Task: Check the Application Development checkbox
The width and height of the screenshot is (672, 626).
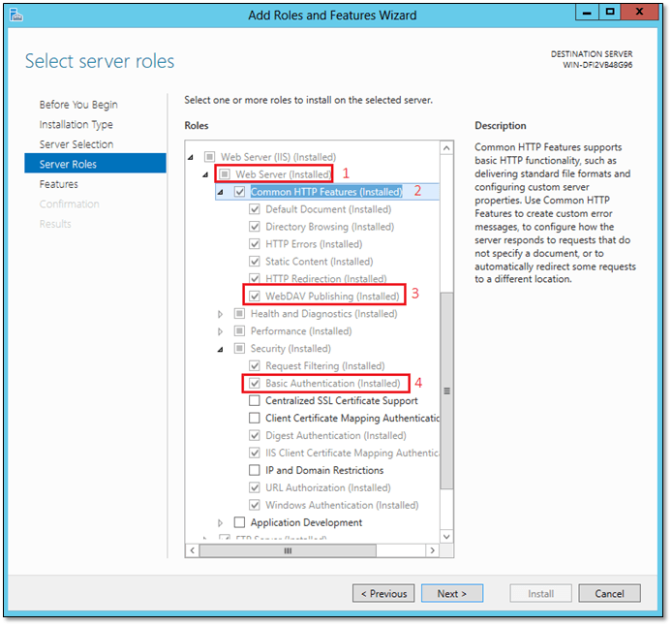Action: click(239, 522)
